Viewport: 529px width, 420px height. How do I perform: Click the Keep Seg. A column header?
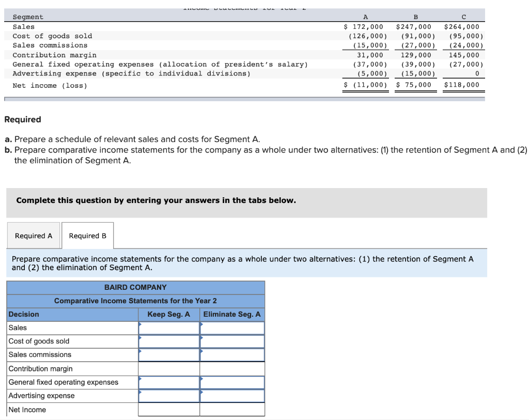point(169,315)
